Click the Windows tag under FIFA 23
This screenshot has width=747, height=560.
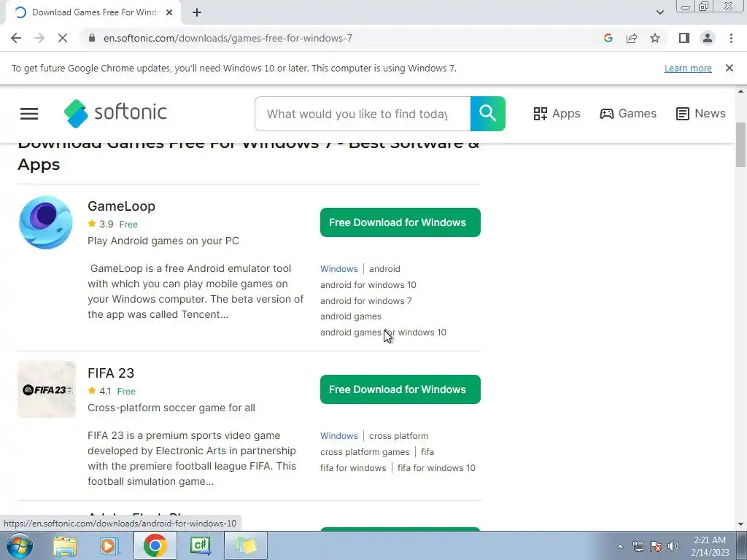pos(338,436)
